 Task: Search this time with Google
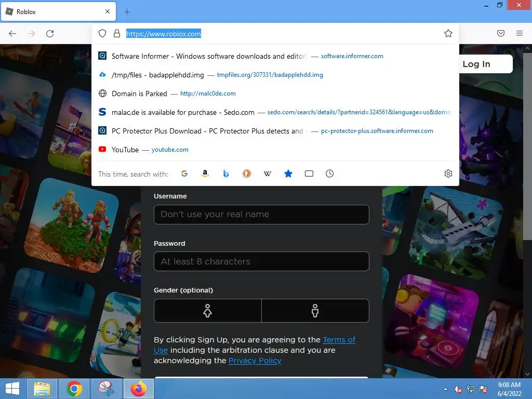point(184,174)
